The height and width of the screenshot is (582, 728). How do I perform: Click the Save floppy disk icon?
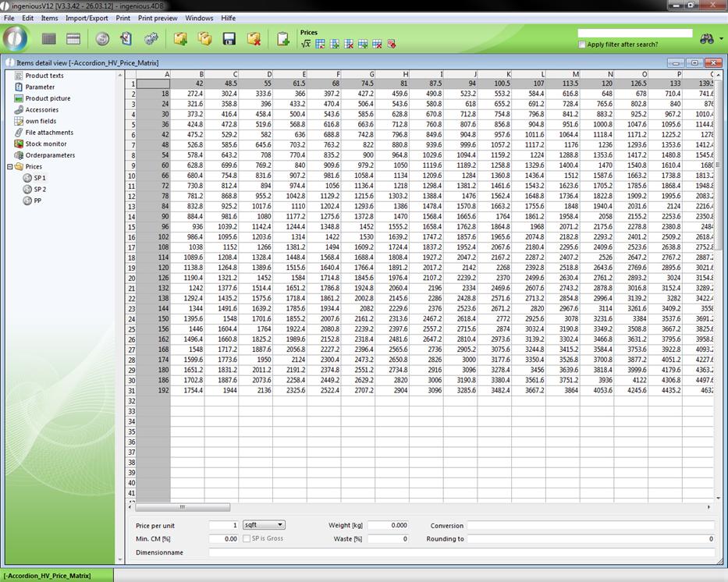click(x=229, y=38)
